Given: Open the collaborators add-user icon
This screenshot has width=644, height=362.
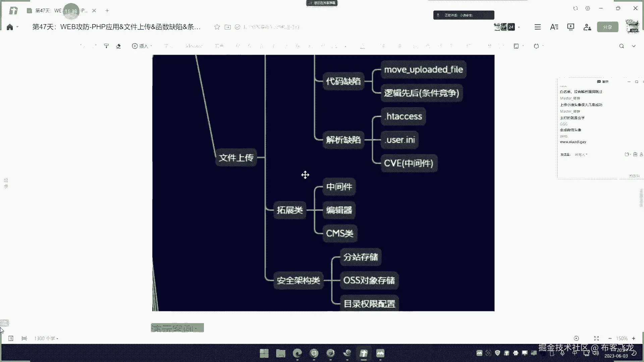Looking at the screenshot, I should tap(587, 27).
